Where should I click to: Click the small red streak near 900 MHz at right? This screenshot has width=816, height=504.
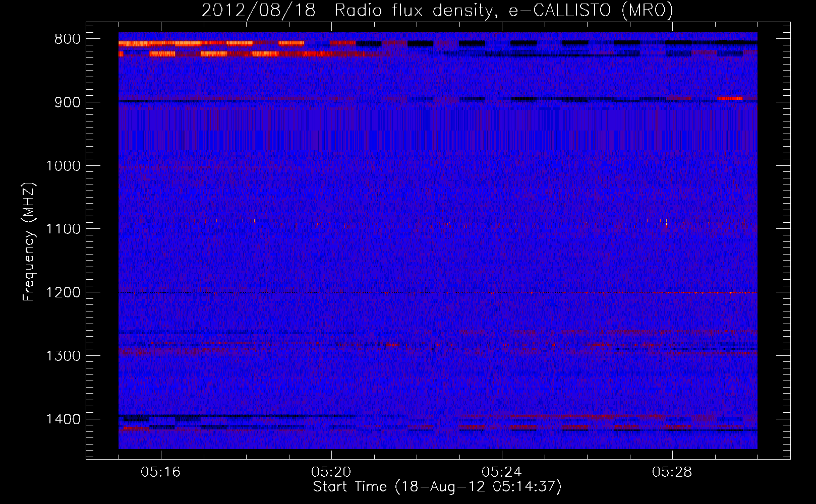pos(730,98)
